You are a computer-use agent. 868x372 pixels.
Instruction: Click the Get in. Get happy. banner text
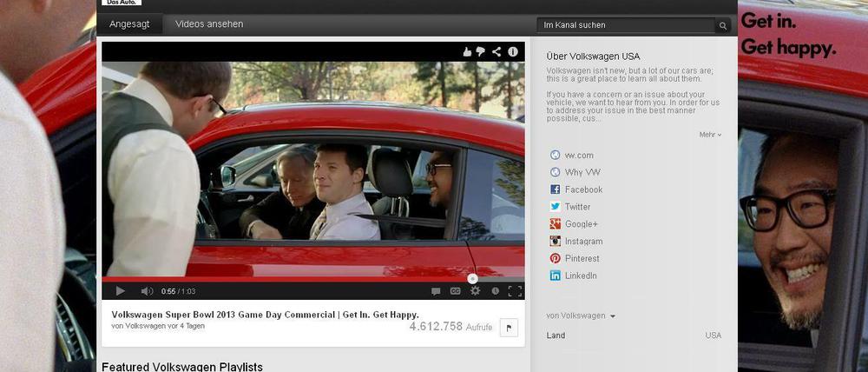(788, 35)
